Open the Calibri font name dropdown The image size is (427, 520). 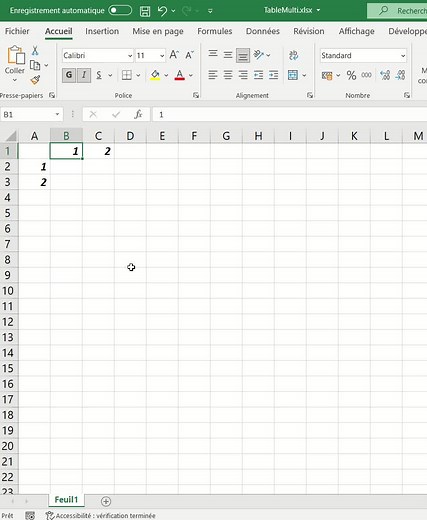tap(130, 56)
